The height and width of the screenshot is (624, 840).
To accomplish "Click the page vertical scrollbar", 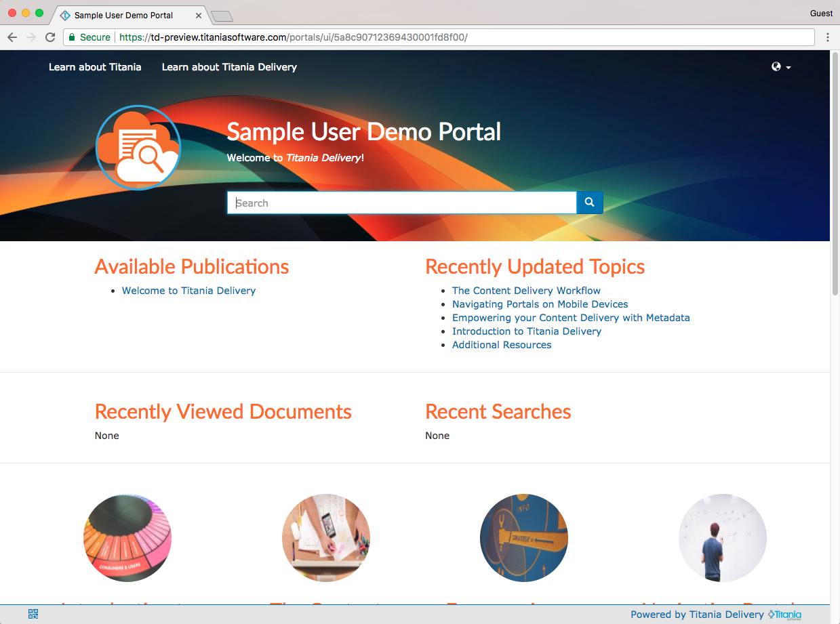I will (835, 173).
